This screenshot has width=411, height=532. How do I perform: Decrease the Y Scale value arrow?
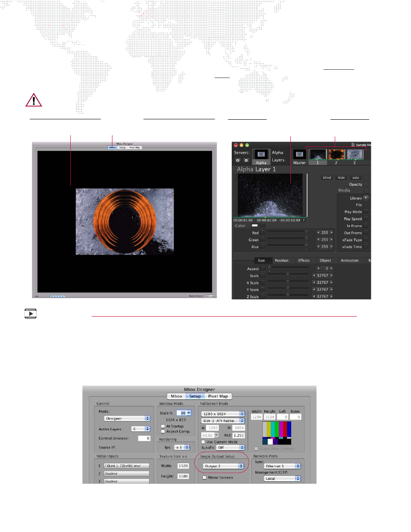click(x=314, y=289)
